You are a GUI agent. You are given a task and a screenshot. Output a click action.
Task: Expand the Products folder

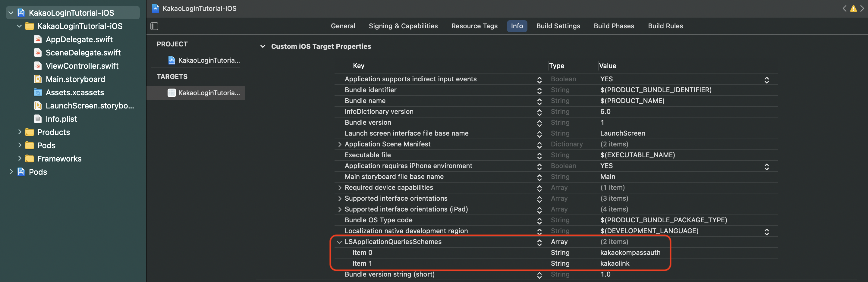(20, 132)
